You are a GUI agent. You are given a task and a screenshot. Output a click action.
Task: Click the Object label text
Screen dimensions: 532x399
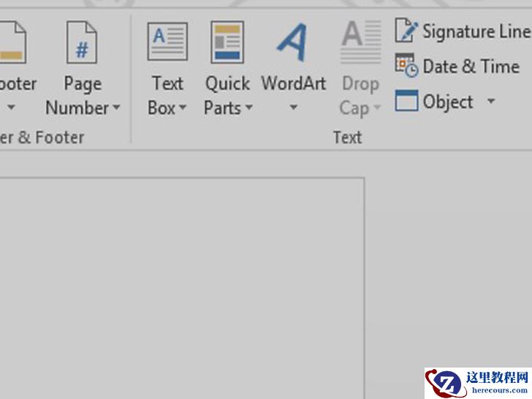tap(448, 102)
